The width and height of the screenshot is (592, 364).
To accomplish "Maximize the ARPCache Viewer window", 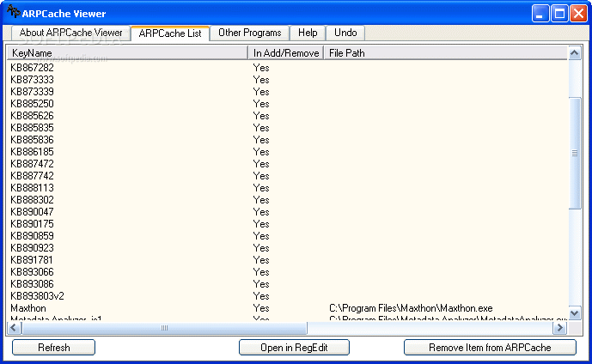I will (559, 14).
